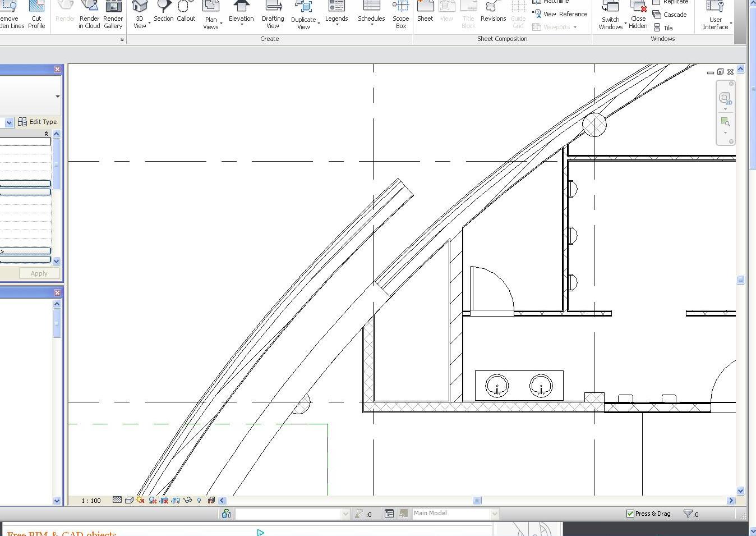Create a new Drafting View
The image size is (756, 536).
point(273,15)
